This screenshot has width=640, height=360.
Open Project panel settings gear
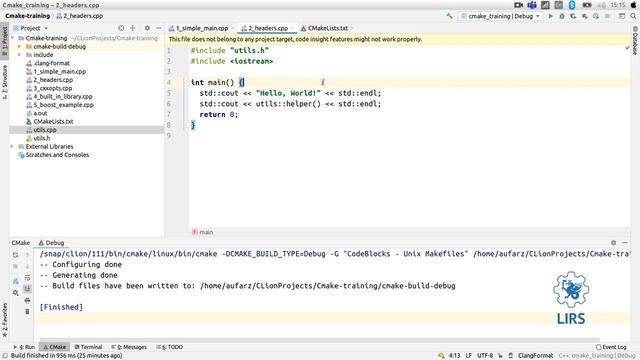coord(147,28)
